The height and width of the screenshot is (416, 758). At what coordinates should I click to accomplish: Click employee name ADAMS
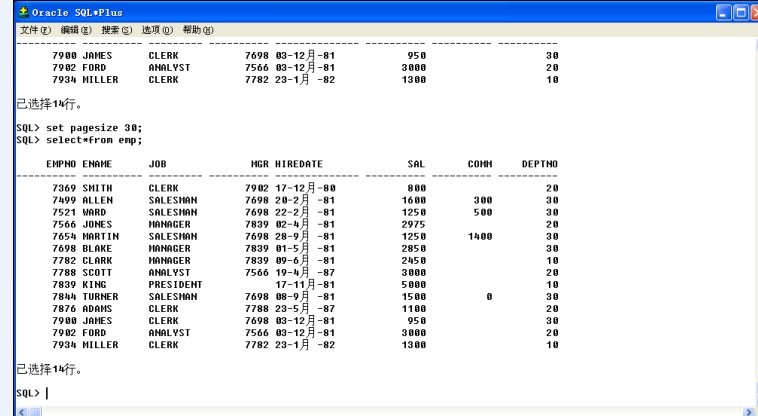97,309
